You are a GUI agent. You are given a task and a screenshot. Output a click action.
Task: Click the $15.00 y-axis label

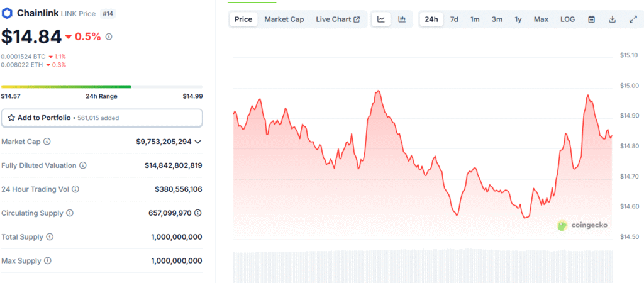[x=629, y=86]
